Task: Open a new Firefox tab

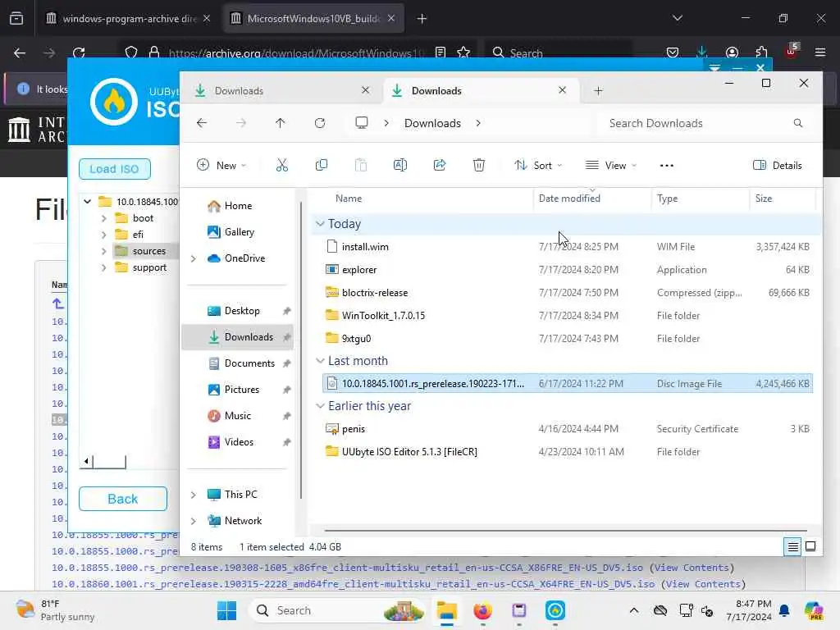Action: pos(422,19)
